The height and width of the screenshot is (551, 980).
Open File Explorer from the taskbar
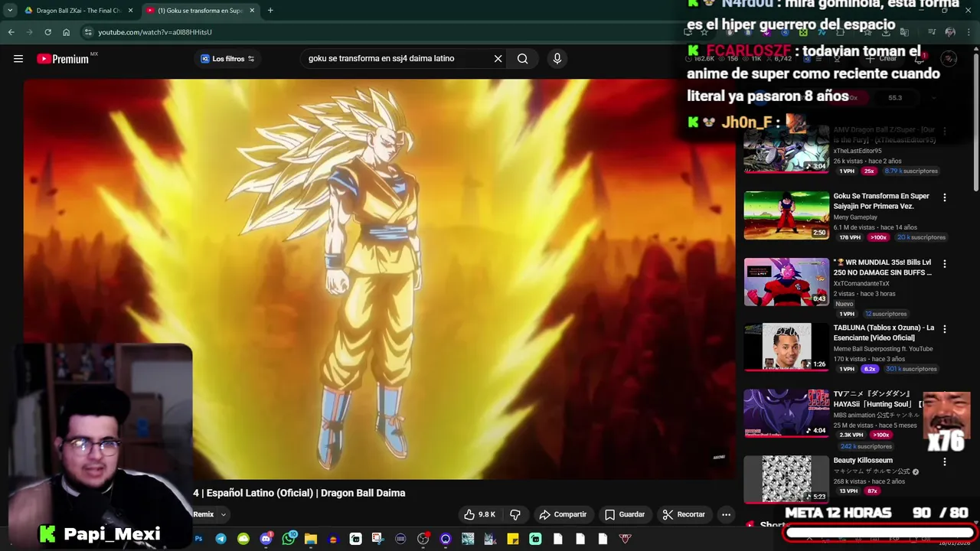[311, 539]
